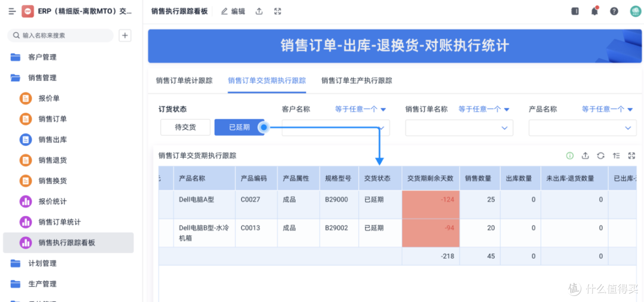Image resolution: width=644 pixels, height=302 pixels.
Task: Open 产品名称 condition dropdown 等于任意一个
Action: click(608, 109)
